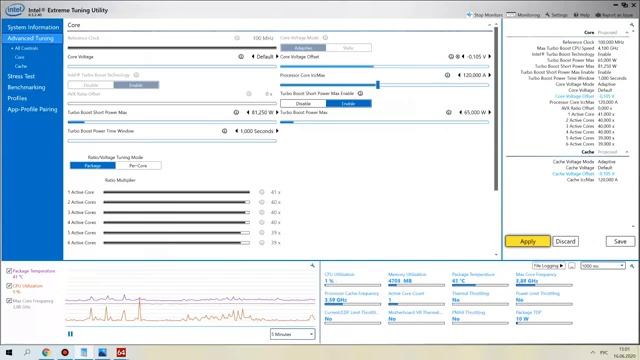Click the yellow Apply button
This screenshot has width=640, height=360.
pyautogui.click(x=528, y=241)
